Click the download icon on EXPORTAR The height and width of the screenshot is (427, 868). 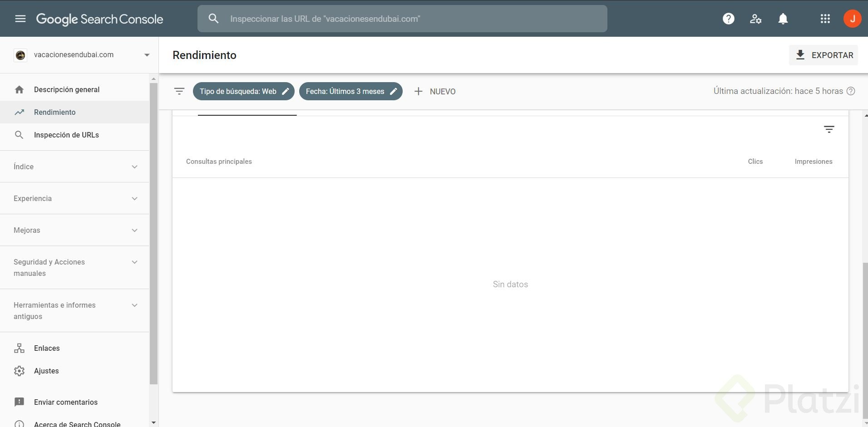tap(800, 55)
